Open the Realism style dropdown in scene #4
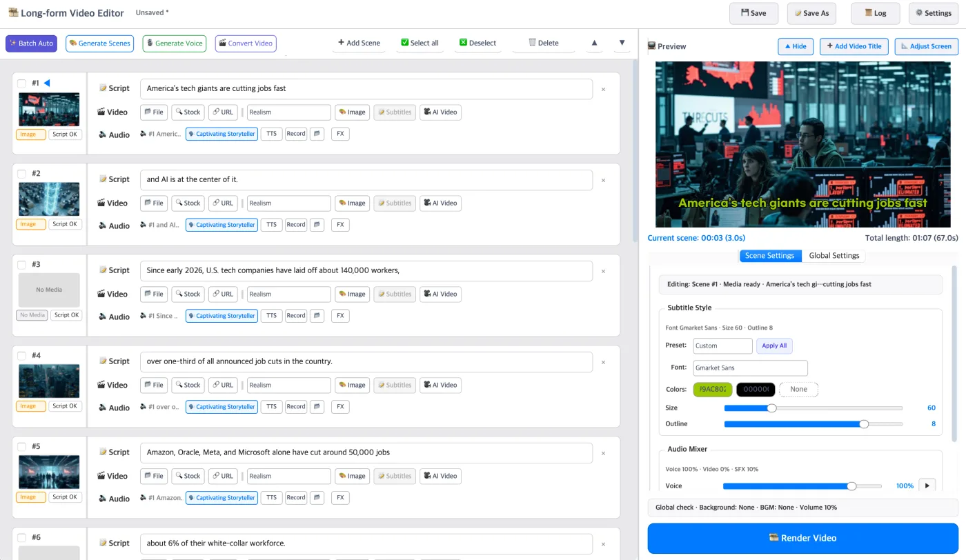 [x=289, y=386]
